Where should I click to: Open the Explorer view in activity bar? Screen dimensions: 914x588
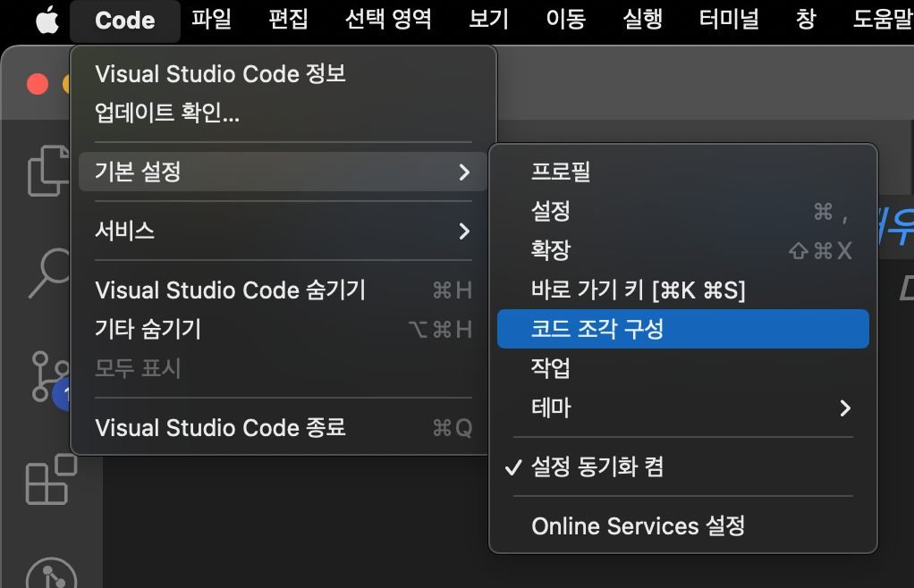pyautogui.click(x=49, y=171)
